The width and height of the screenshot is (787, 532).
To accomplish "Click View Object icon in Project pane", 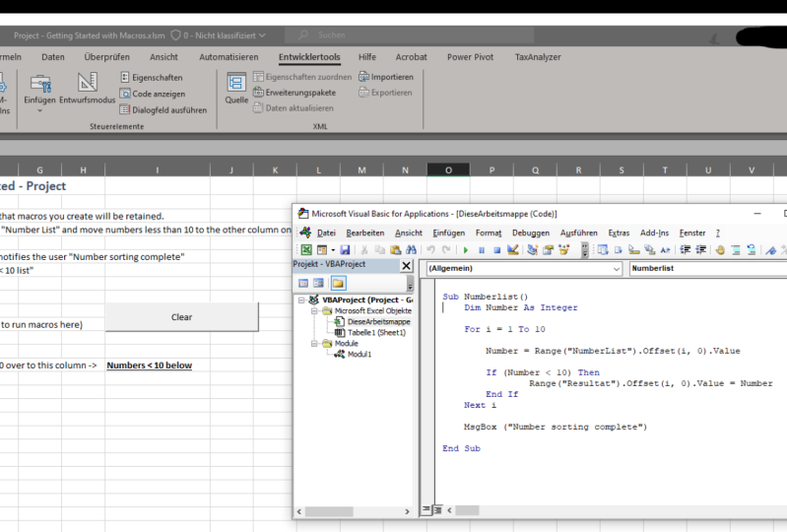I will pyautogui.click(x=318, y=283).
